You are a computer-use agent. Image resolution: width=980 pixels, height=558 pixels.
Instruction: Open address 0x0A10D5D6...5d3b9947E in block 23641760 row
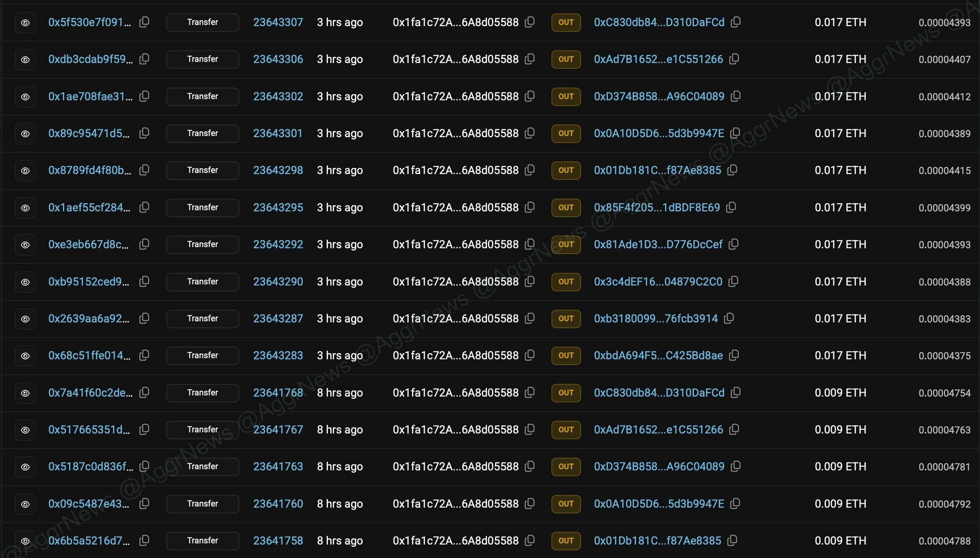(x=659, y=504)
